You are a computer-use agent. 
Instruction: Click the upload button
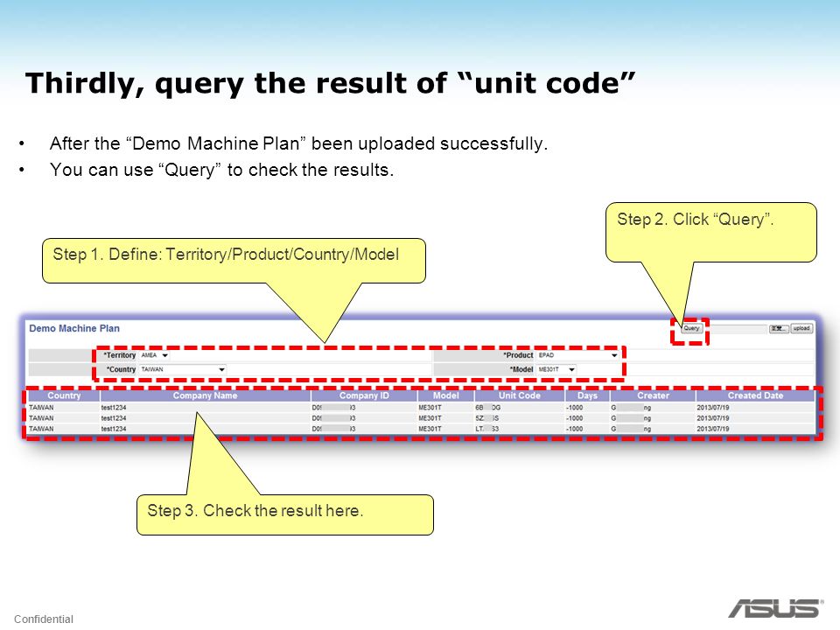[801, 328]
